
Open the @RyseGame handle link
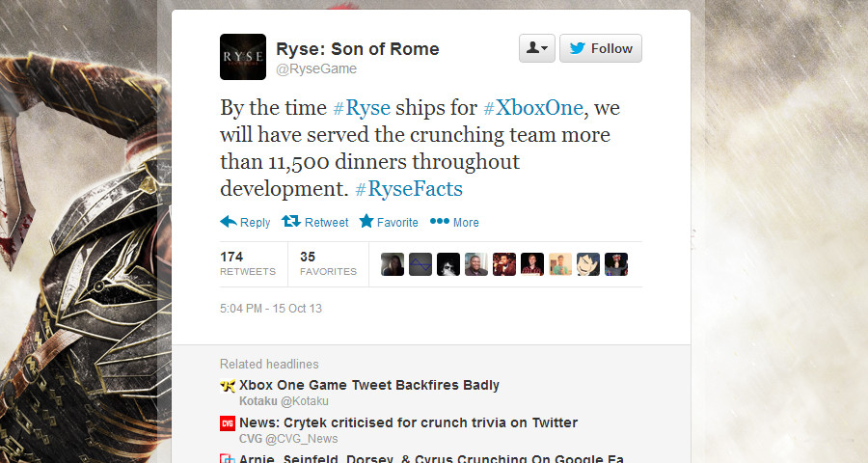tap(316, 68)
